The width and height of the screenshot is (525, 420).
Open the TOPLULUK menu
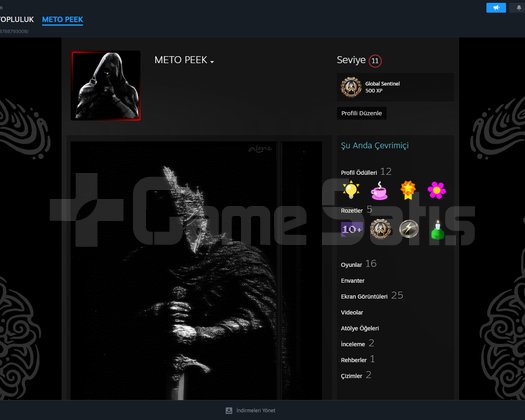click(17, 19)
